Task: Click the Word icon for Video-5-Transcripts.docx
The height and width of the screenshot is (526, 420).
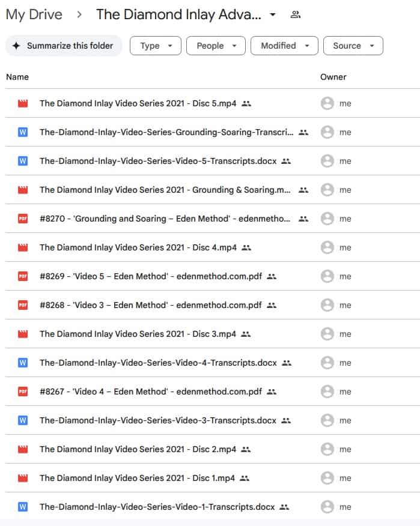Action: coord(23,161)
